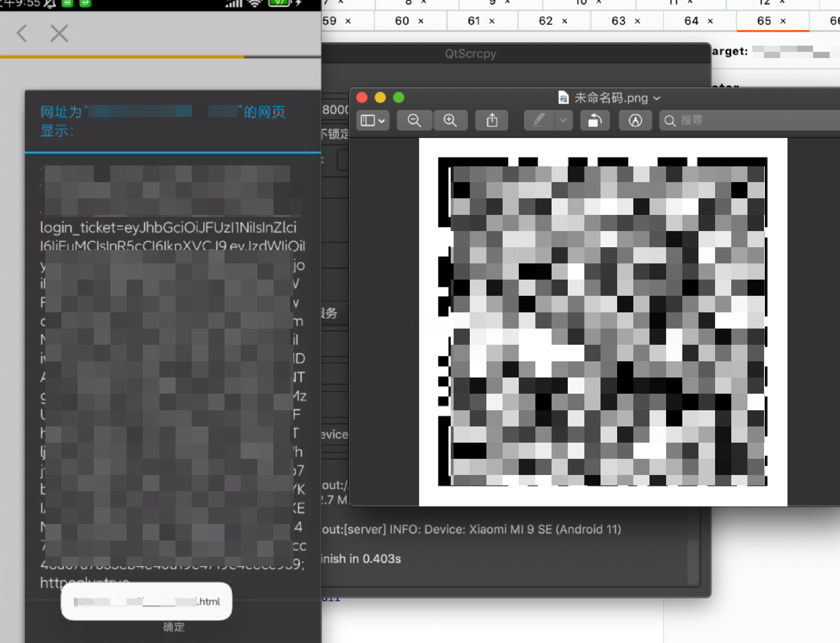Click the pixelated QR code image
This screenshot has height=643, width=840.
tap(603, 321)
